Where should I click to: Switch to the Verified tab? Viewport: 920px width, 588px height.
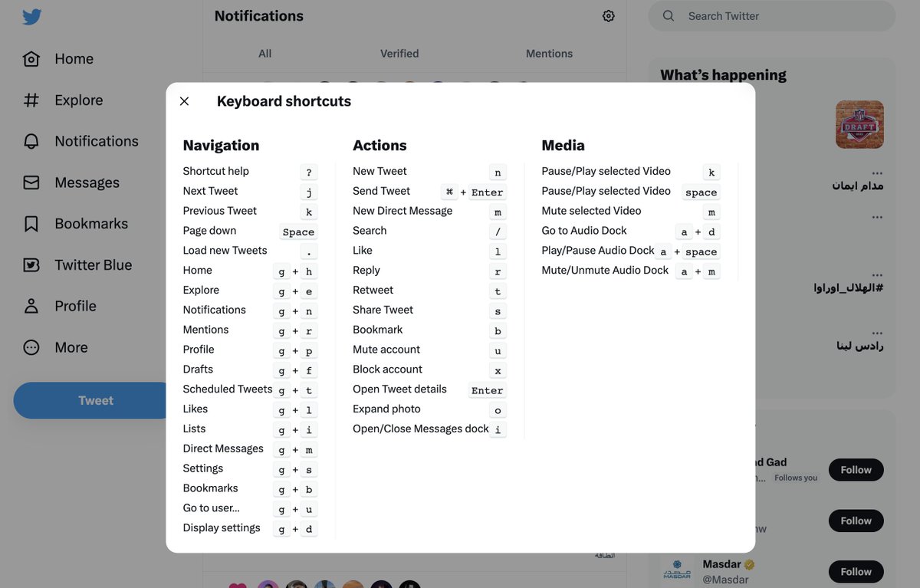coord(399,54)
